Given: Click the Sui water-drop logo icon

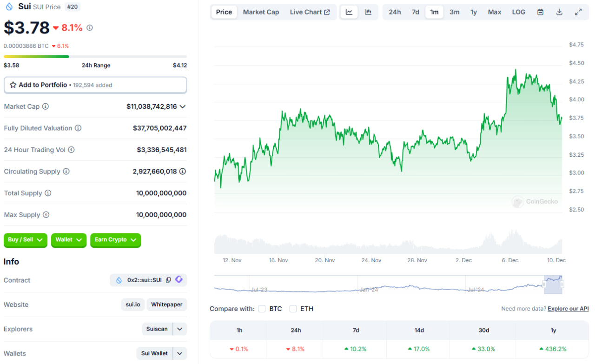Looking at the screenshot, I should pyautogui.click(x=9, y=7).
